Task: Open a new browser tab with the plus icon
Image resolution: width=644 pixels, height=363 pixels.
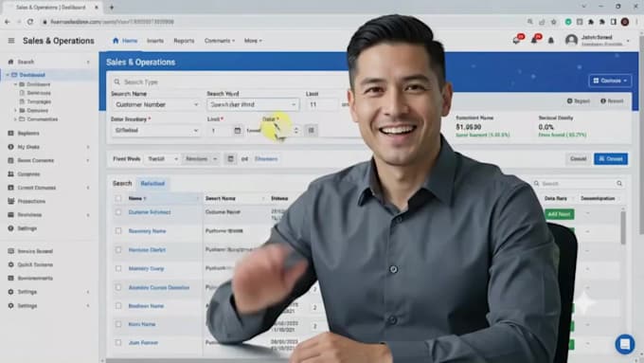Action: [112, 7]
